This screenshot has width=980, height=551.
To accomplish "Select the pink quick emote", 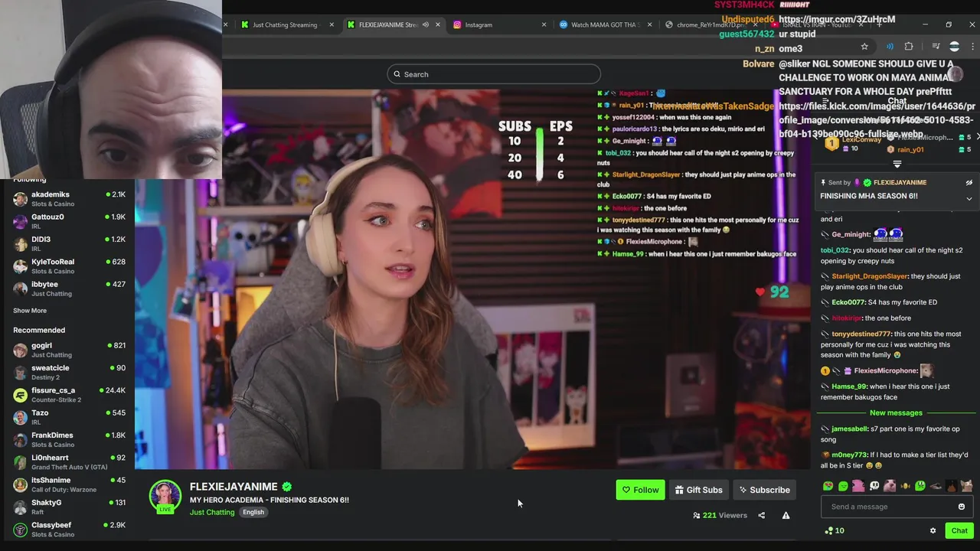I will [x=858, y=486].
